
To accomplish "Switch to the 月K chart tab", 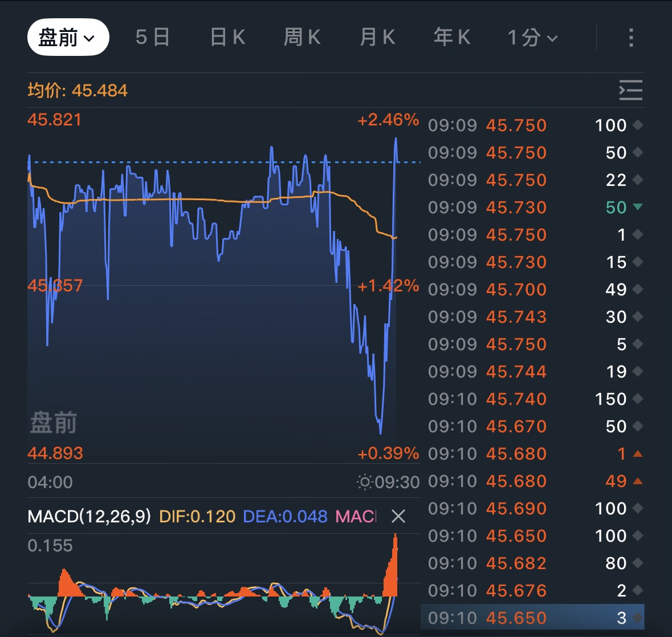I will (x=377, y=37).
